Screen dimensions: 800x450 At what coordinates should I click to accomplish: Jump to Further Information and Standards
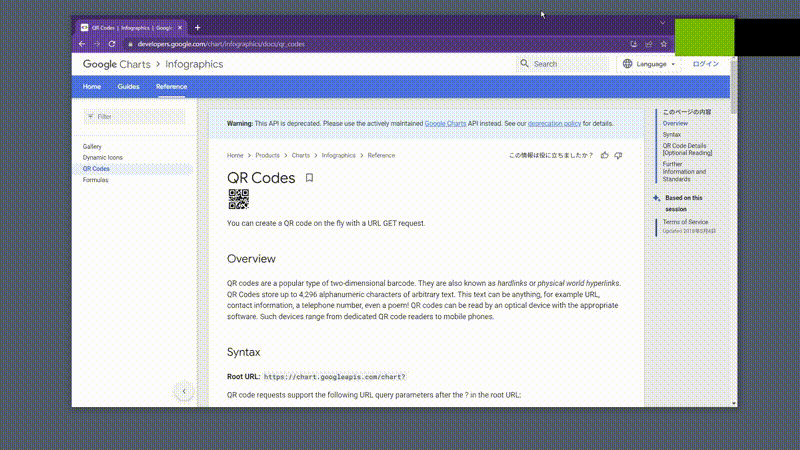(684, 171)
